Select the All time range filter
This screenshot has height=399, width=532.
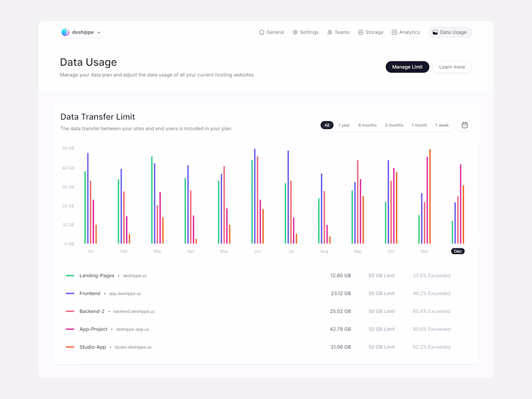327,125
